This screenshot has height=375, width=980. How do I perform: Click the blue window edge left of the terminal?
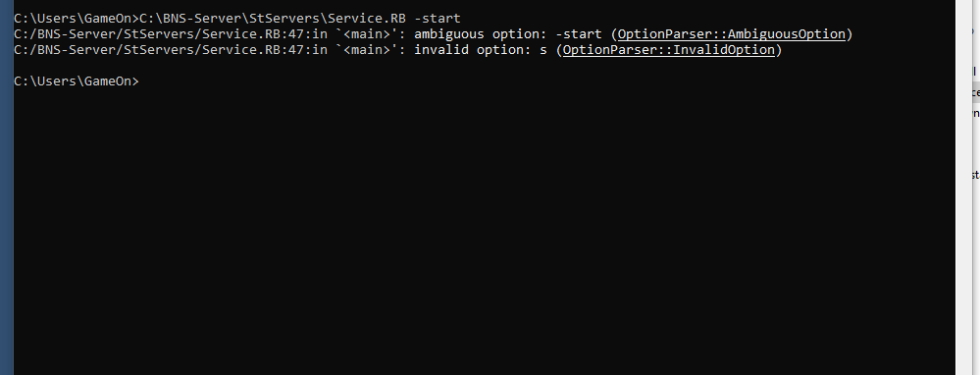click(x=6, y=187)
